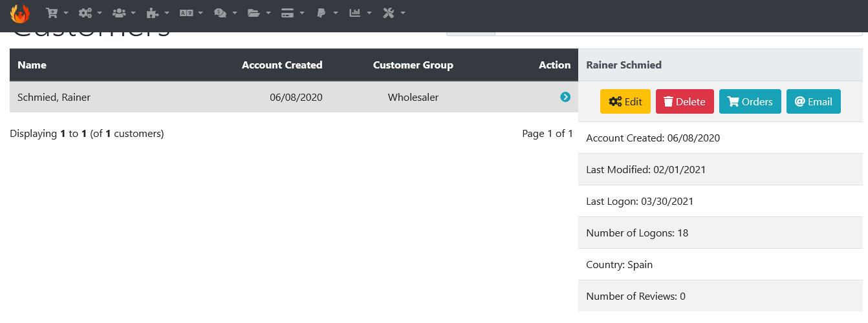Delete customer Rainer Schmied
The image size is (868, 323).
685,101
